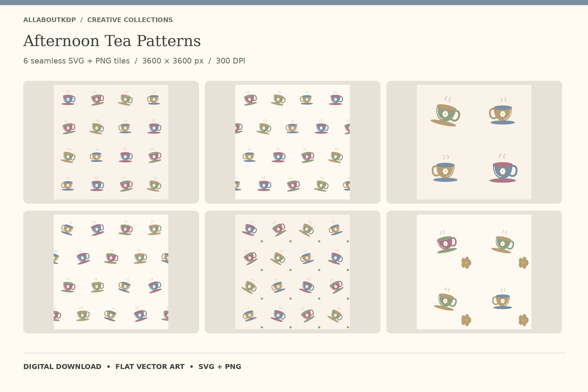This screenshot has width=588, height=392.
Task: Click the SVG + PNG footer label
Action: click(220, 367)
